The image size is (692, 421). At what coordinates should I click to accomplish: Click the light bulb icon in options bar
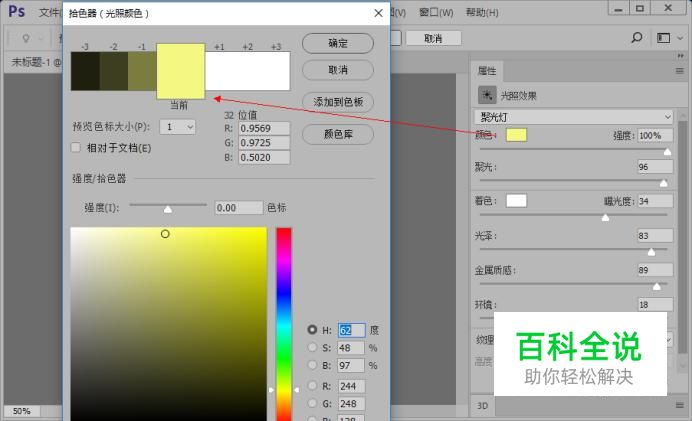click(26, 38)
